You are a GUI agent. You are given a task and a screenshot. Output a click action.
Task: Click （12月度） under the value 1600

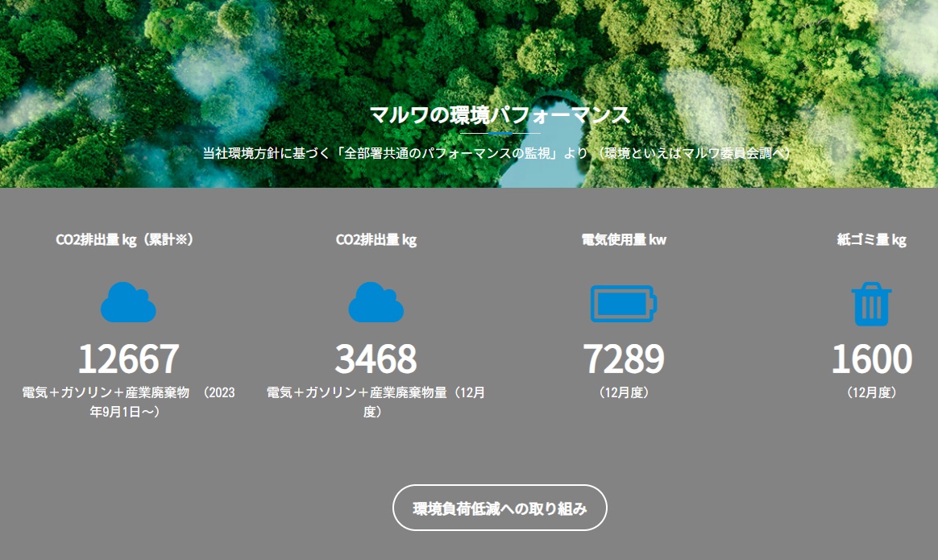pos(871,392)
